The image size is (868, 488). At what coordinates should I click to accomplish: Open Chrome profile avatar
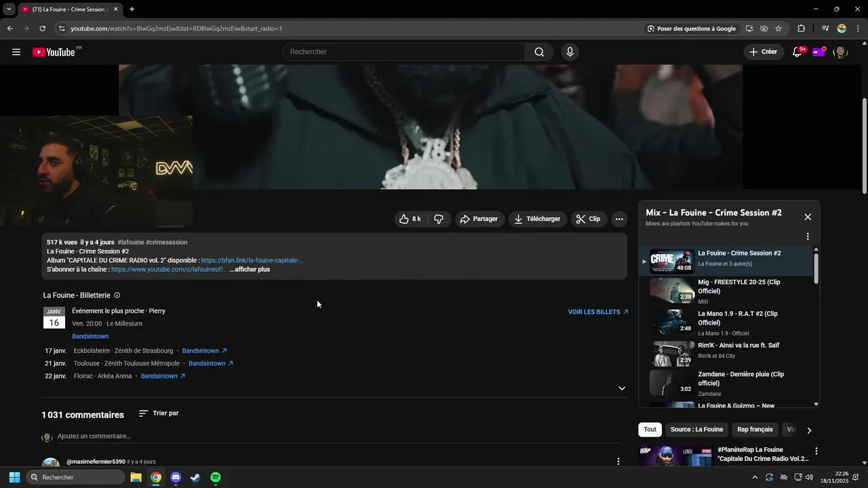[842, 28]
